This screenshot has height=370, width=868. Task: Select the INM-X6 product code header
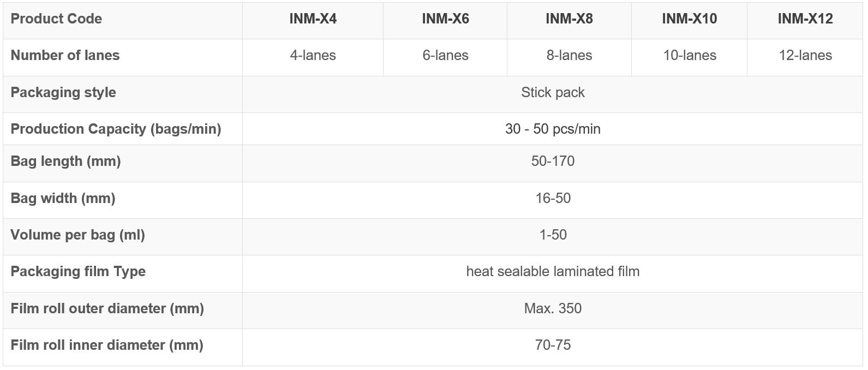(445, 19)
